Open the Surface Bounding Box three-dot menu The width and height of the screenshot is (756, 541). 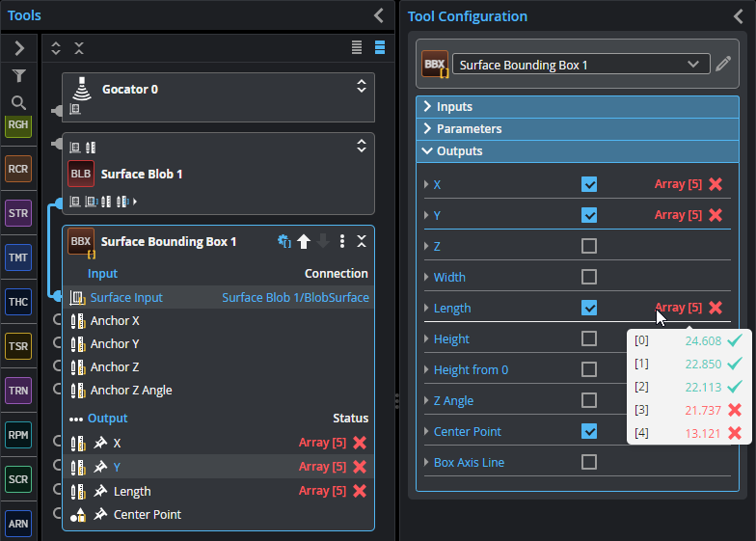342,242
